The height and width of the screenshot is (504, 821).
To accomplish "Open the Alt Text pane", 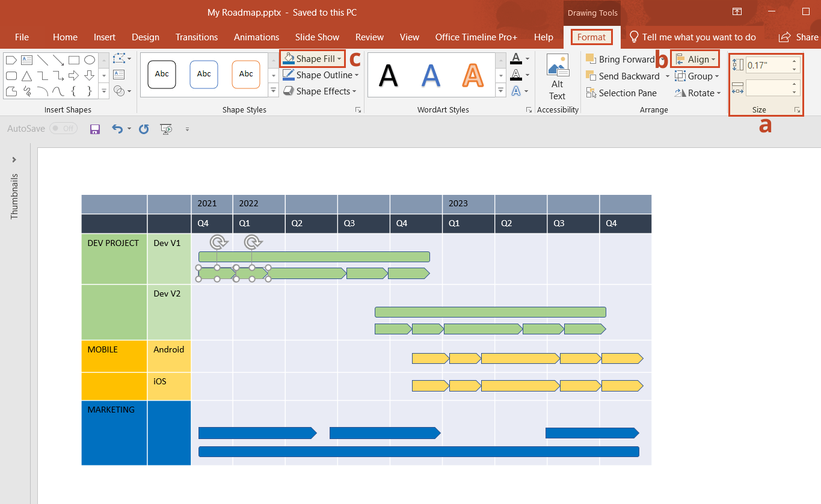I will (556, 76).
